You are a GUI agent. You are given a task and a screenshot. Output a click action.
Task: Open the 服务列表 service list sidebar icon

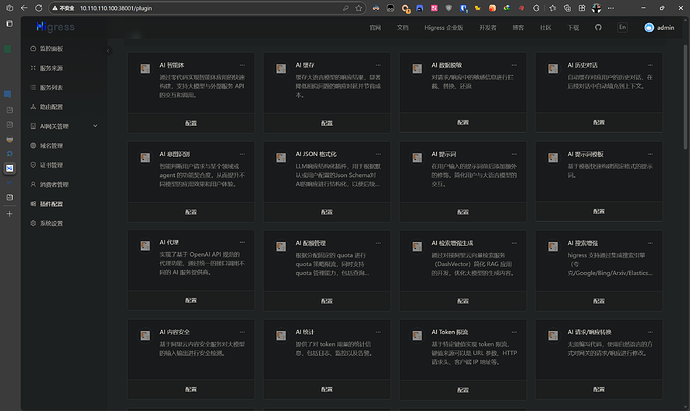point(33,87)
